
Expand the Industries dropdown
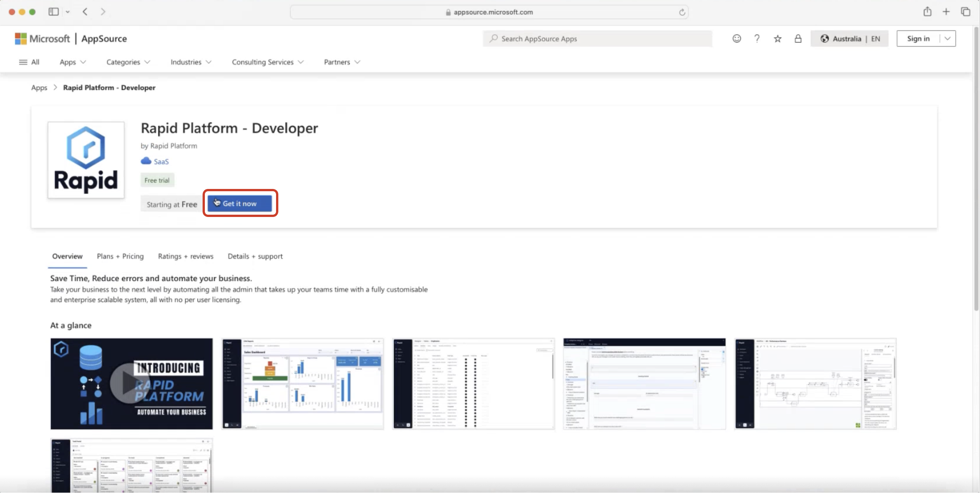pos(190,62)
